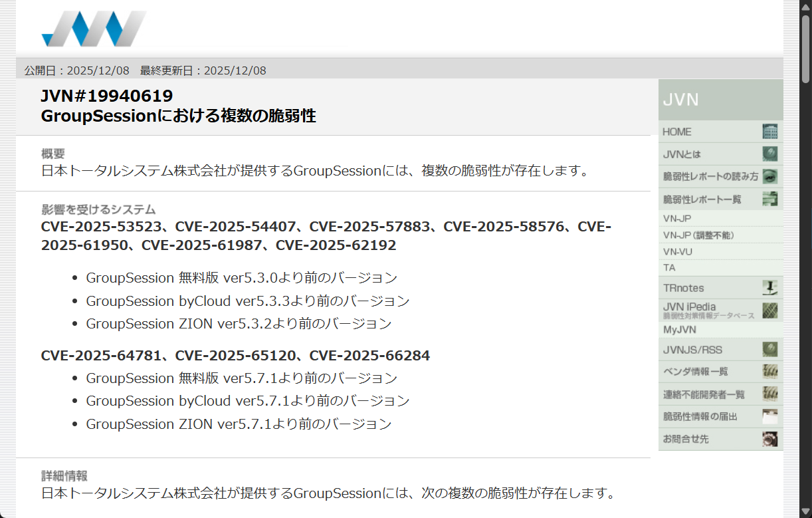Click GroupSession ZION ver5.7.1 list item
This screenshot has height=518, width=812.
click(239, 424)
